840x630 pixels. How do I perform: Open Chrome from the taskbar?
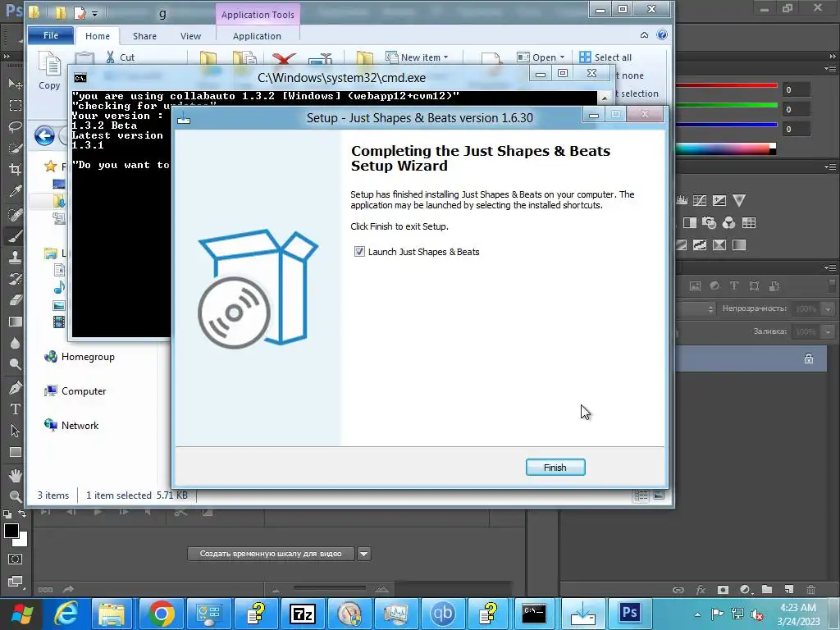(x=162, y=614)
